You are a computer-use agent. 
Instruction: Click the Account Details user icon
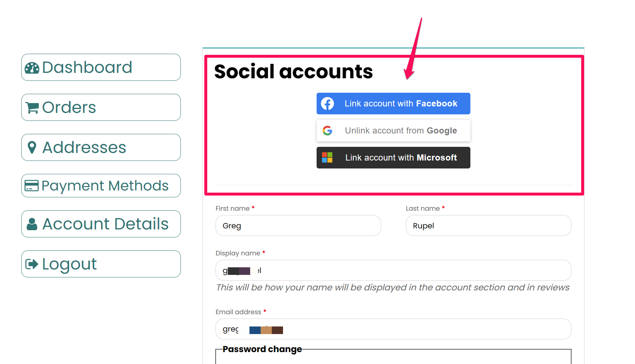[x=32, y=224]
